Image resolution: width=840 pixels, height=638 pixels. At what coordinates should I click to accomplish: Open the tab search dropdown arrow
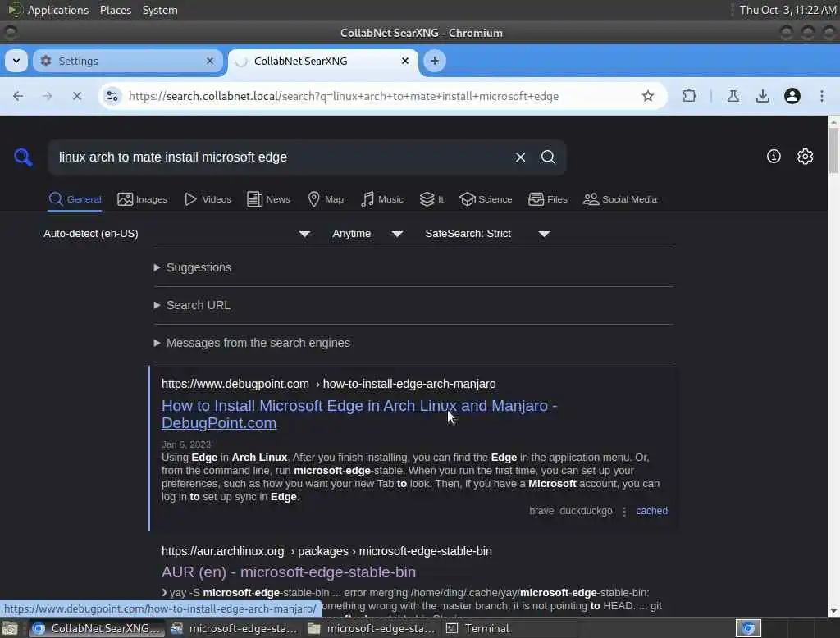pyautogui.click(x=16, y=61)
